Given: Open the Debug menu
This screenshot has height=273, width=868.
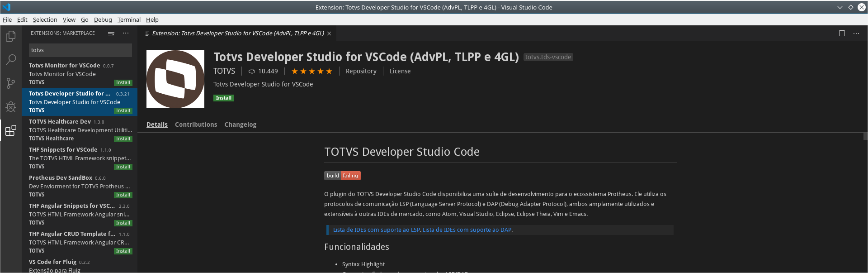Looking at the screenshot, I should 103,19.
